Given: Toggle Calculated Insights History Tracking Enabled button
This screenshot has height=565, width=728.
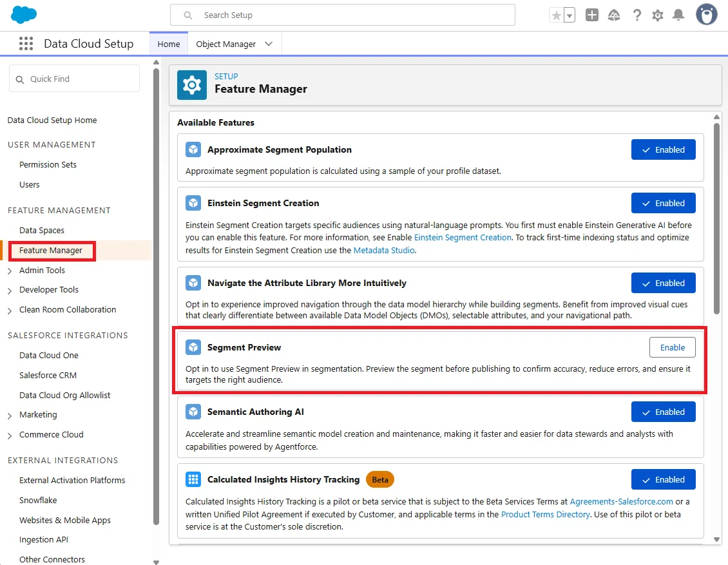Looking at the screenshot, I should coord(663,479).
